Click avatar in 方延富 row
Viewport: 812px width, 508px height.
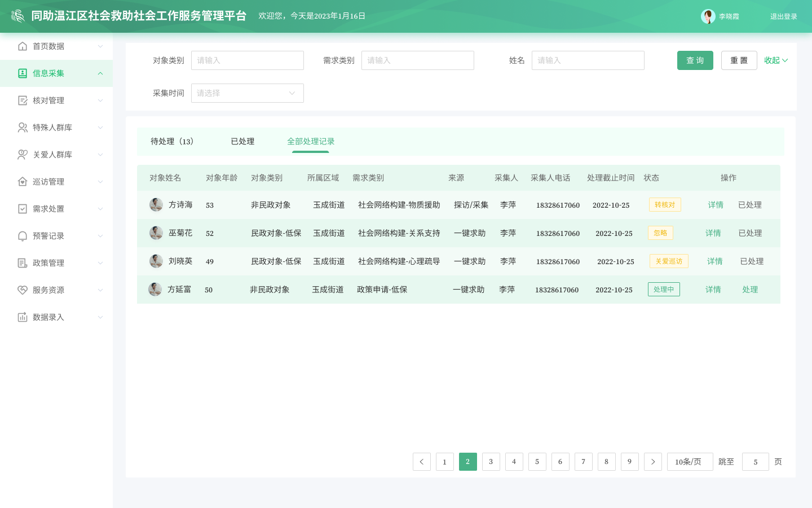(x=155, y=290)
